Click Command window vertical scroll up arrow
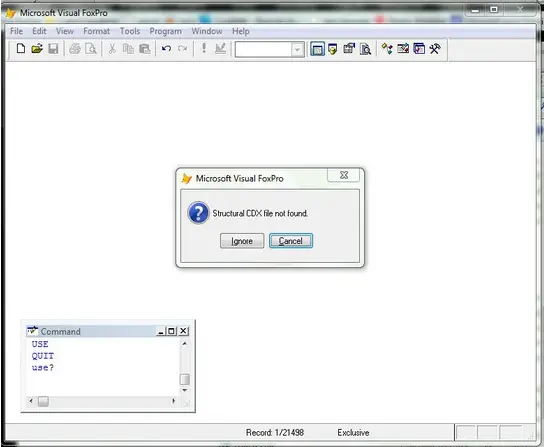544x447 pixels. click(185, 344)
